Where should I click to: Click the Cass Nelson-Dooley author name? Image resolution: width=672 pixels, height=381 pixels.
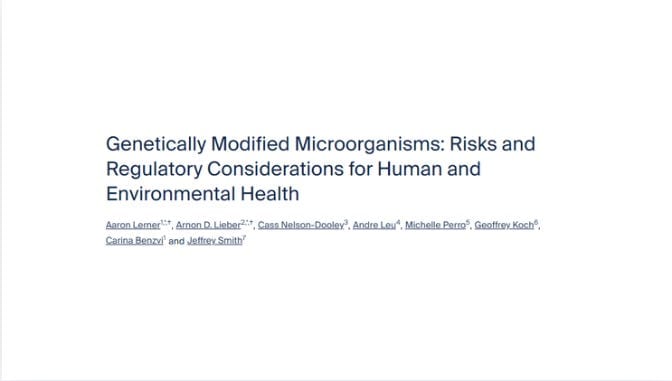(301, 225)
